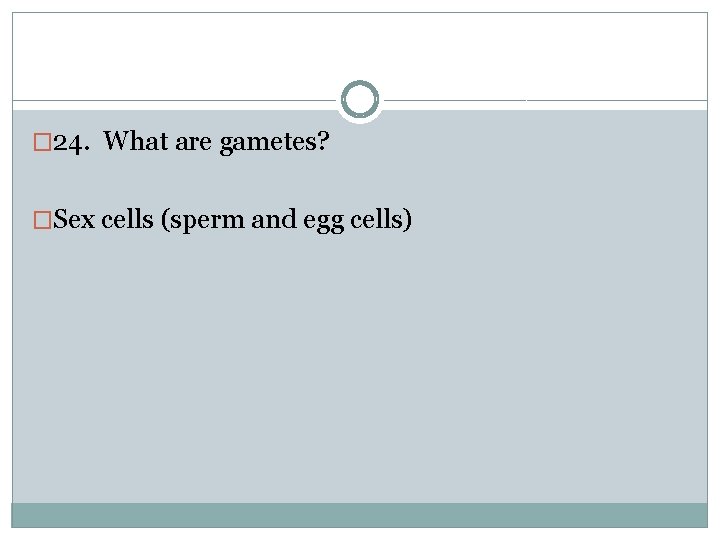Click the word 'What' in the question
Screen dimensions: 720x540
coord(135,141)
